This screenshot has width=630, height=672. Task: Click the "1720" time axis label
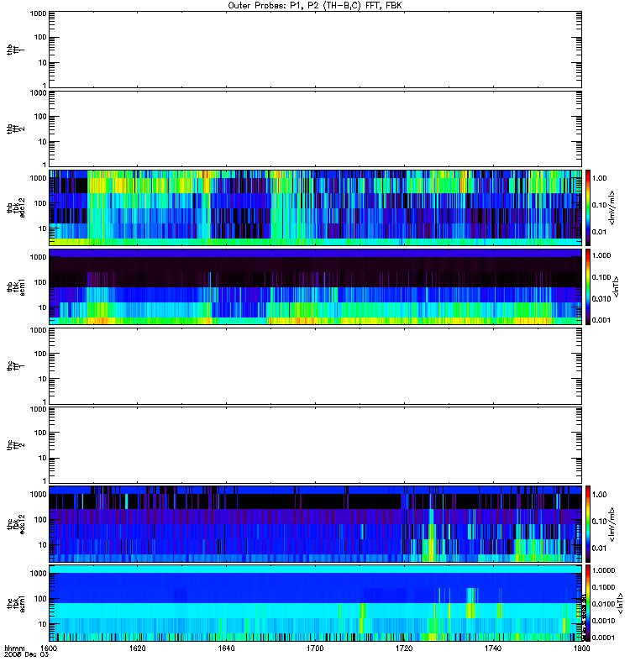[404, 648]
